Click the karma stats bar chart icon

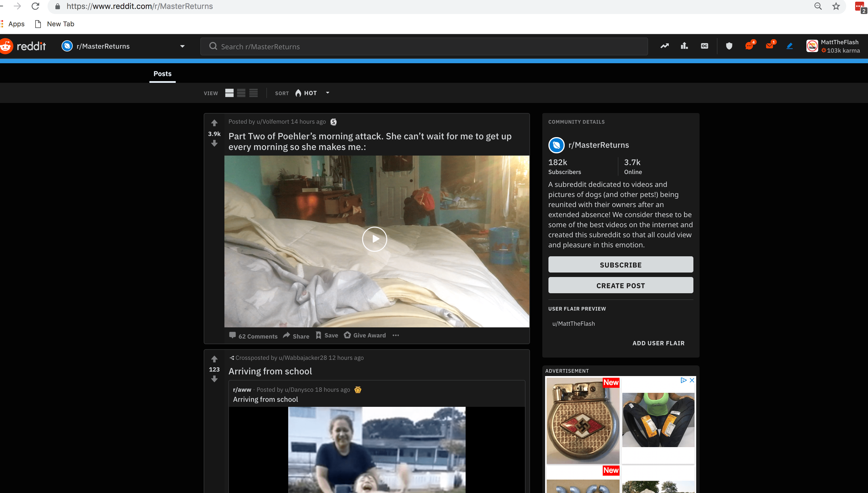tap(684, 46)
